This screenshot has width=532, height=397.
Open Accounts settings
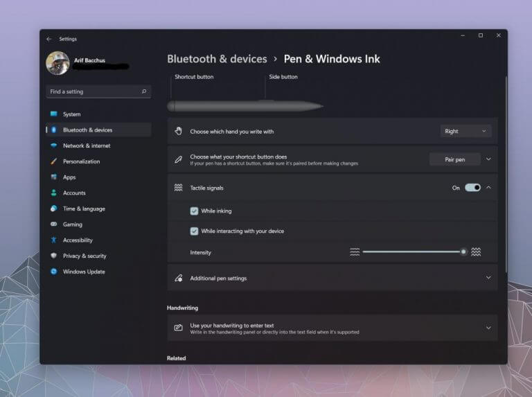pyautogui.click(x=99, y=193)
